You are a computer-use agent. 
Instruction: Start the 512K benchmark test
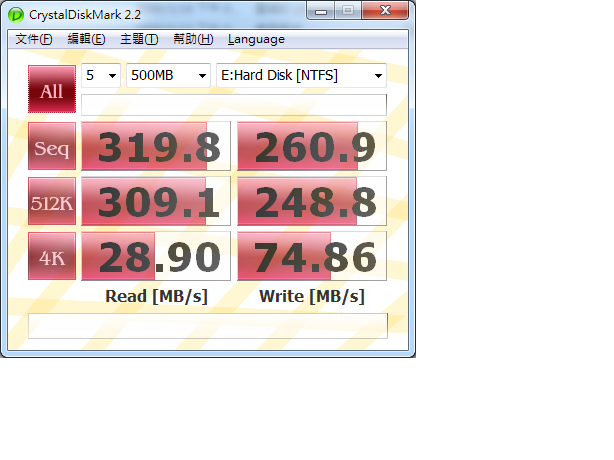pos(52,201)
